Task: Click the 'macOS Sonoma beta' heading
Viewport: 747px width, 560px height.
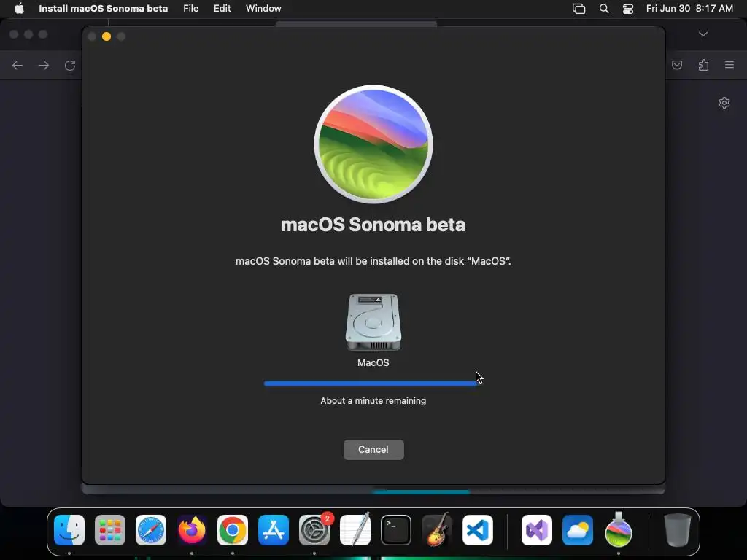Action: tap(373, 225)
